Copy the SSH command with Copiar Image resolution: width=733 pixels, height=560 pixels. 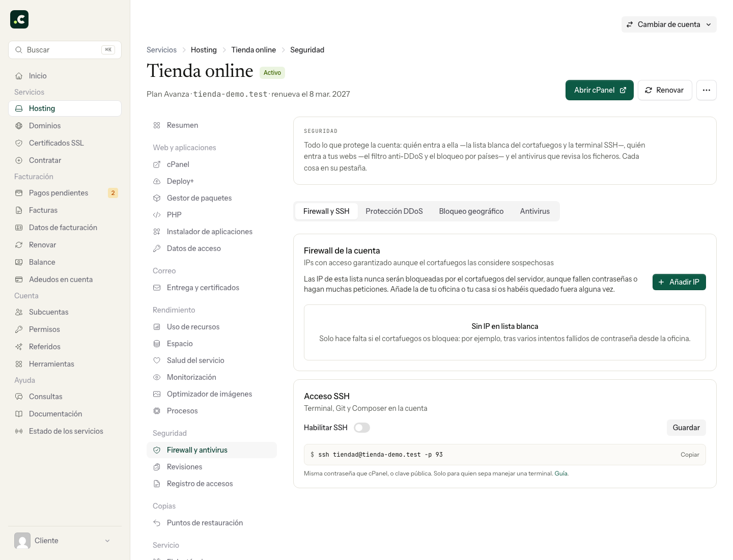point(690,455)
